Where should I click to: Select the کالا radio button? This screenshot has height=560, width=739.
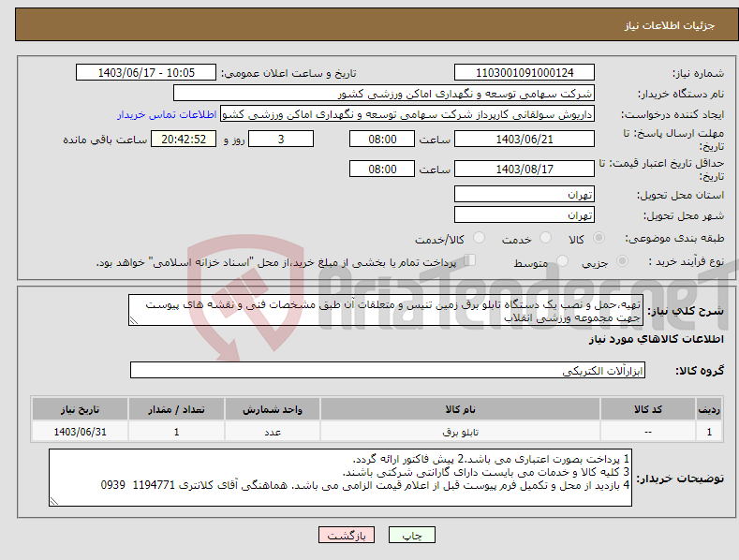599,238
